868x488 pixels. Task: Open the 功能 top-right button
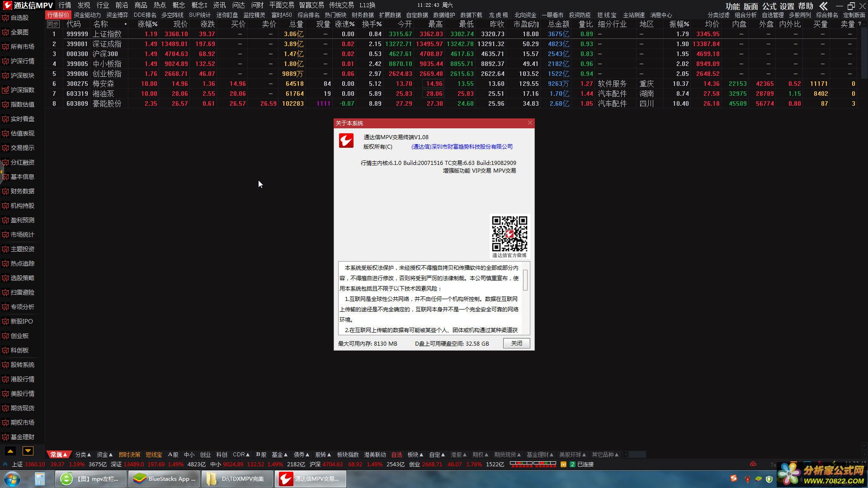point(733,6)
